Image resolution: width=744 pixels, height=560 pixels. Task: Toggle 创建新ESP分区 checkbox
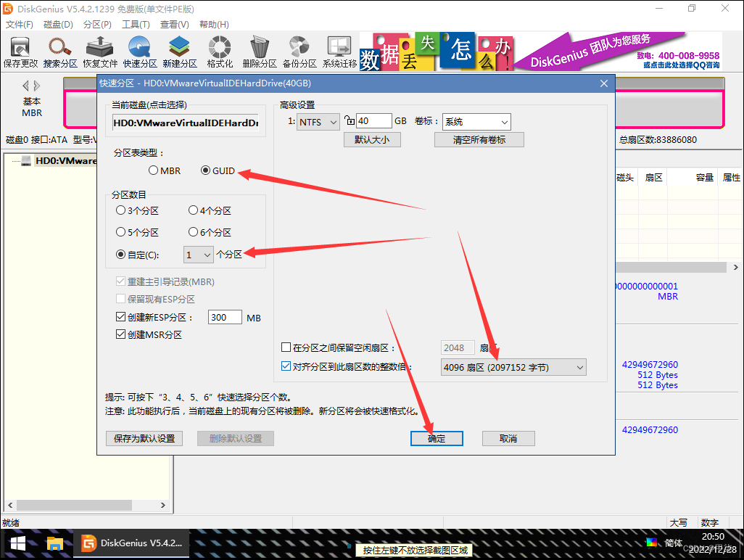coord(120,316)
